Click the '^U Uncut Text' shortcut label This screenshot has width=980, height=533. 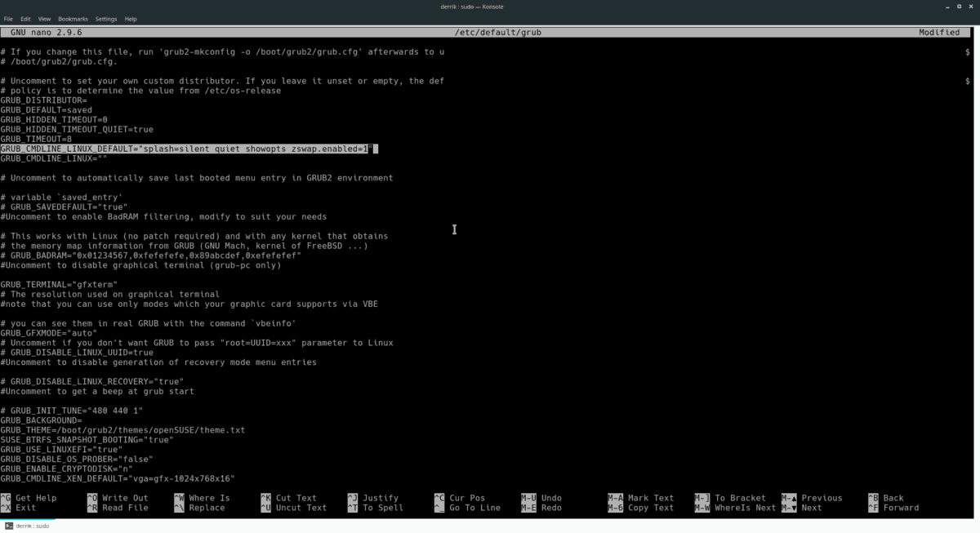(294, 508)
